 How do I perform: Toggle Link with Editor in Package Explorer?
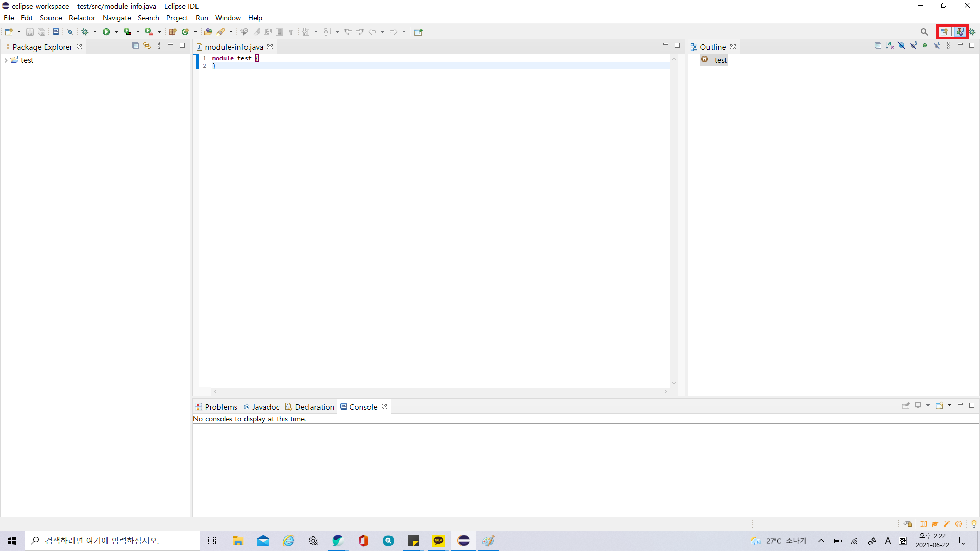click(x=147, y=46)
